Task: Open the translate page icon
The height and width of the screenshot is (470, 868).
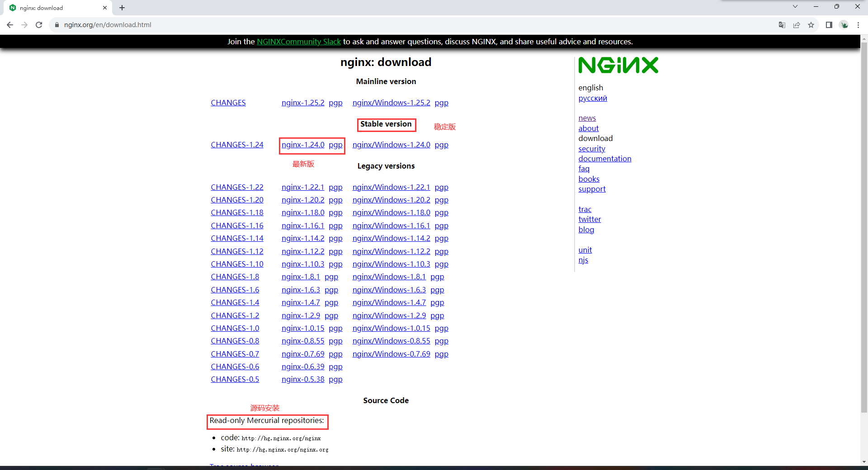Action: click(x=782, y=25)
